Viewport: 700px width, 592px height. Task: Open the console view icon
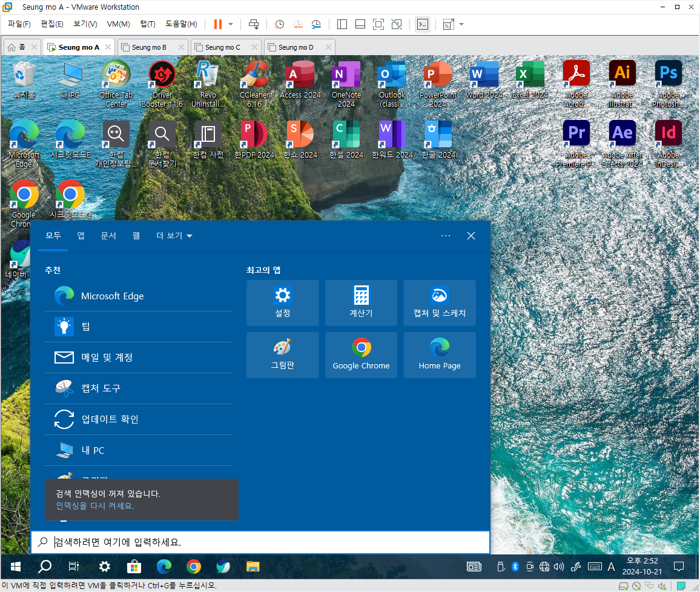[x=422, y=24]
